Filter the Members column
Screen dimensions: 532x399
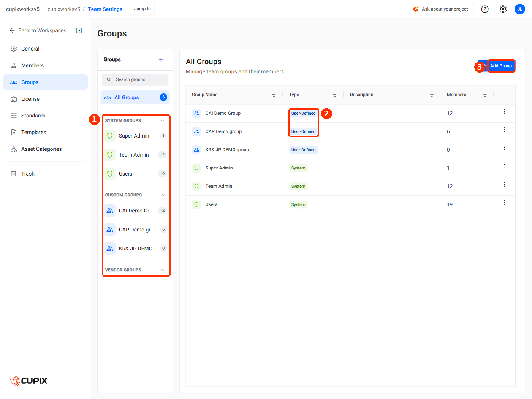click(x=485, y=95)
